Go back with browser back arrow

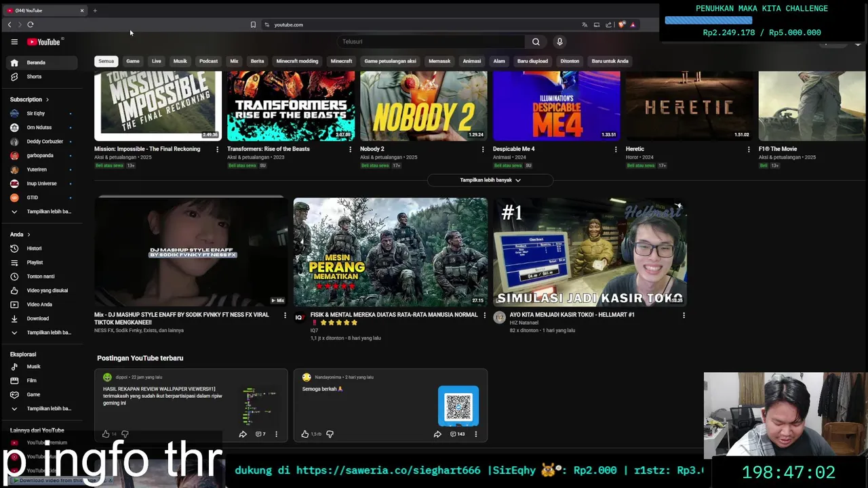[x=9, y=24]
